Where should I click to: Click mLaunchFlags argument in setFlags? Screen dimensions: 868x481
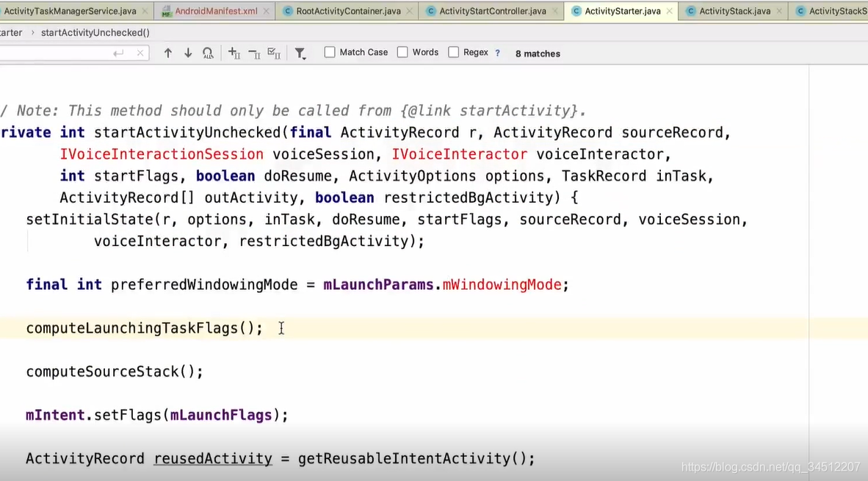221,415
